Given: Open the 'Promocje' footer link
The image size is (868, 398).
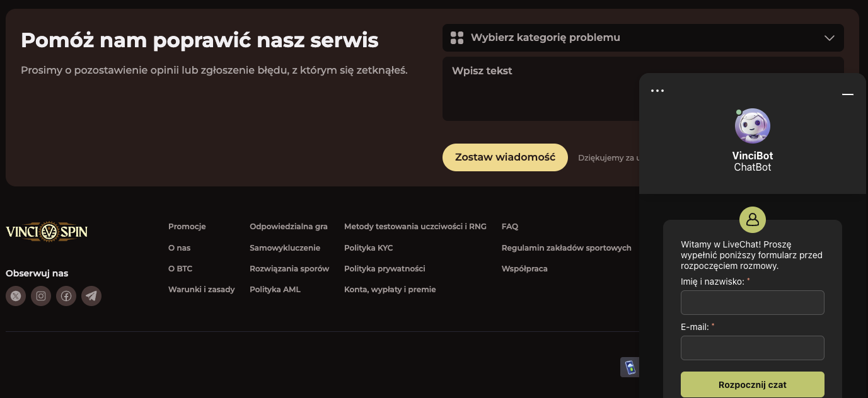Looking at the screenshot, I should point(187,227).
